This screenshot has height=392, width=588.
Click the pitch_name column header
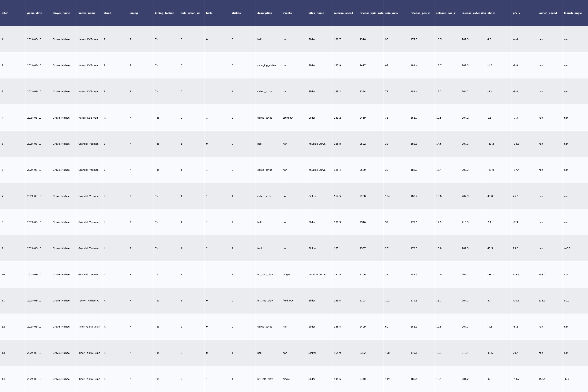[316, 13]
